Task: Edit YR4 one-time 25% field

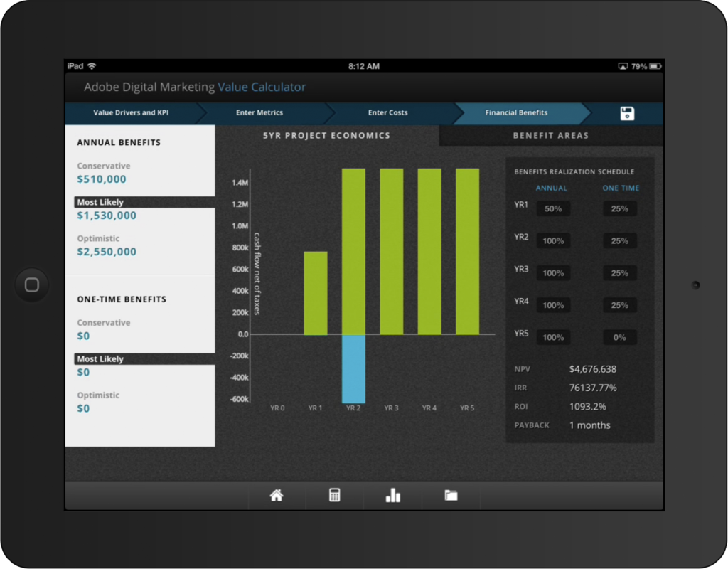Action: 619,305
